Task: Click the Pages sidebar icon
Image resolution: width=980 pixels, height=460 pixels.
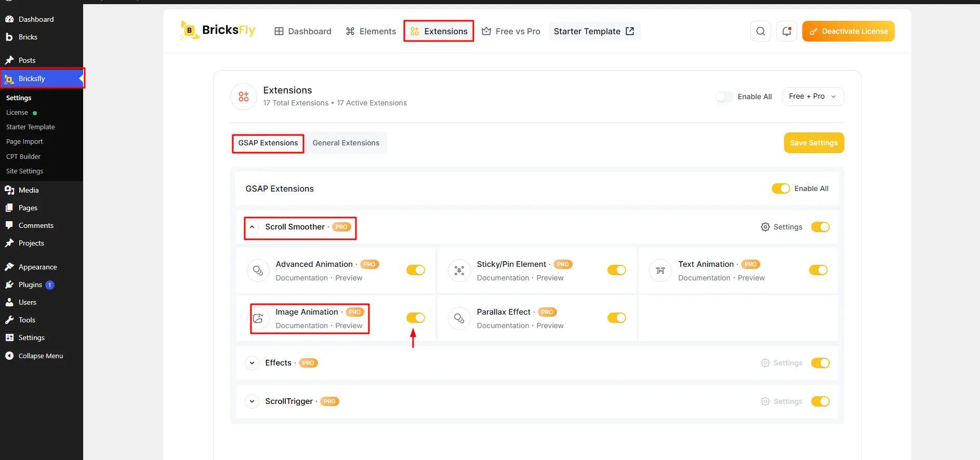Action: [9, 208]
